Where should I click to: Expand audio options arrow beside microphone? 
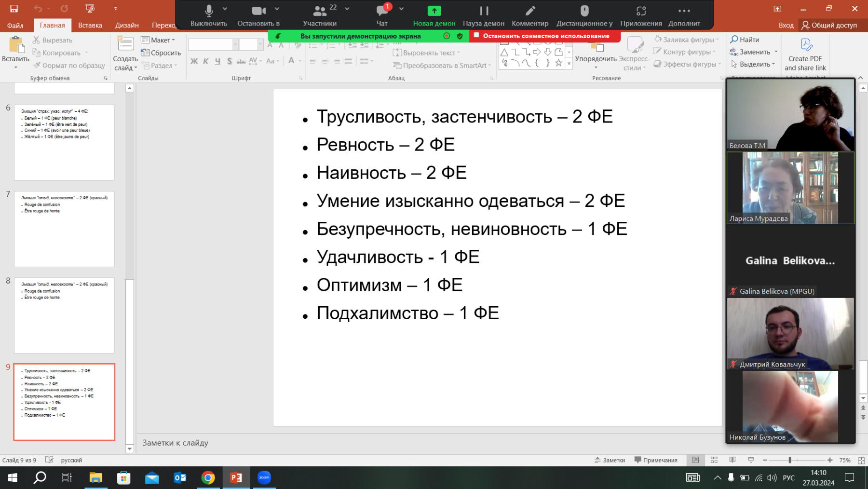pyautogui.click(x=225, y=9)
